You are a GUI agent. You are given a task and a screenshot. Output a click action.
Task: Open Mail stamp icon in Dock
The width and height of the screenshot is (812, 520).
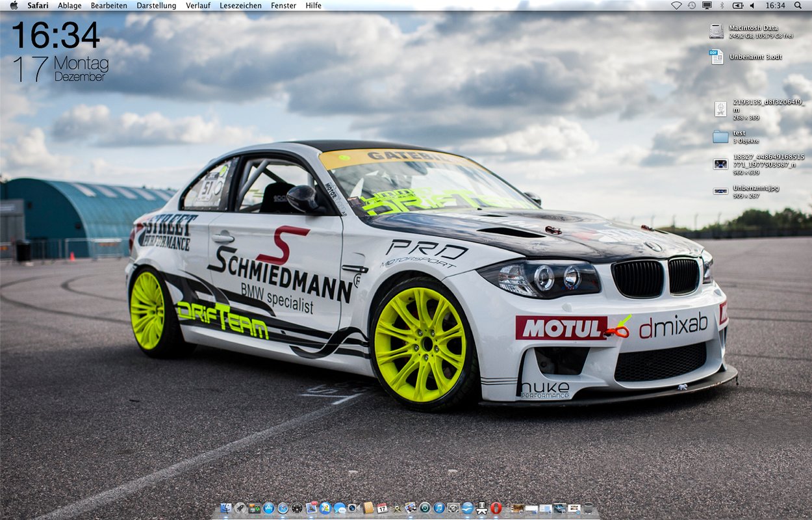pos(312,508)
